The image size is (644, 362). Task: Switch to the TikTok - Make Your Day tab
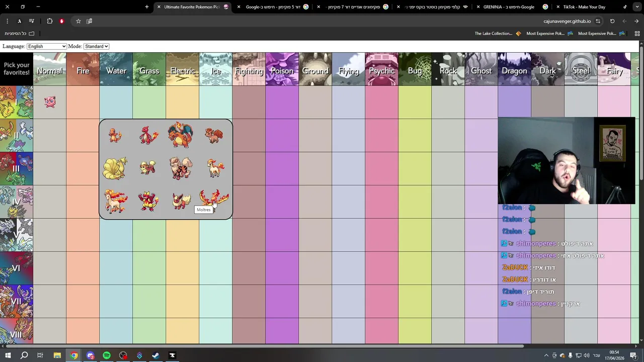pos(593,7)
